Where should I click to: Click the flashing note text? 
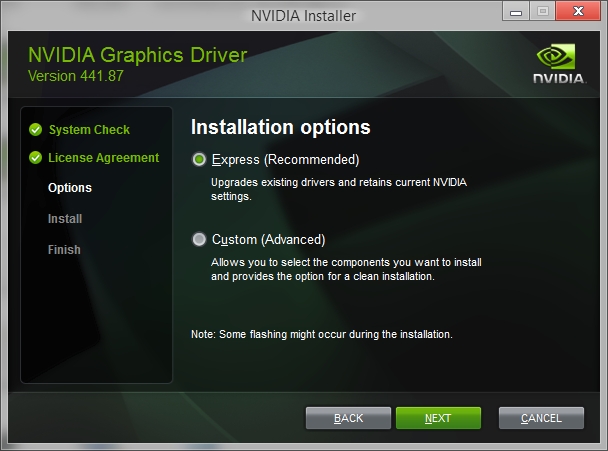tap(321, 334)
